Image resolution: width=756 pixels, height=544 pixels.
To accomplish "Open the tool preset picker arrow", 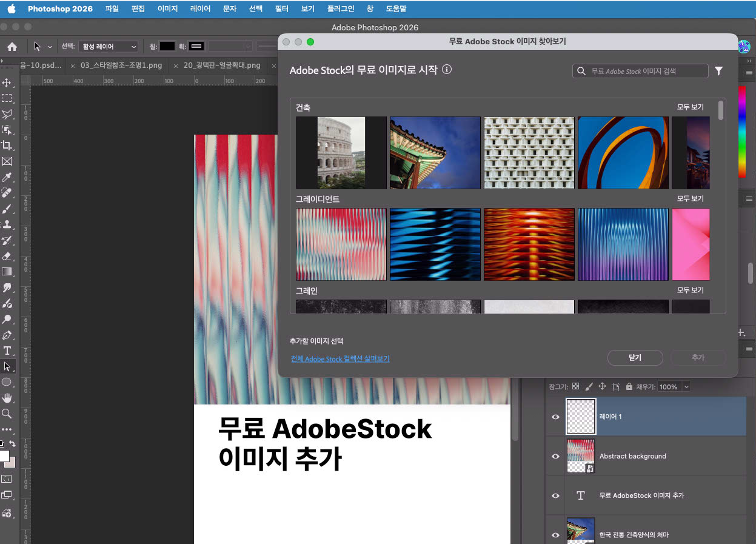I will click(x=49, y=47).
